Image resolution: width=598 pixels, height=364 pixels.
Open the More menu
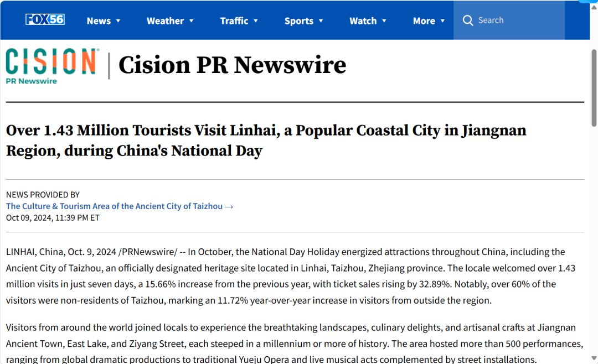(424, 21)
